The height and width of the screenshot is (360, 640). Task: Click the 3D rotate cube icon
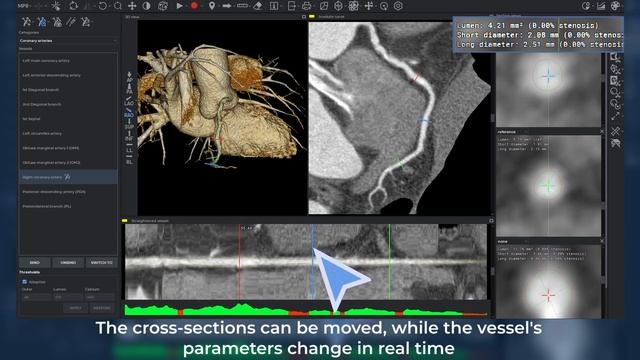click(163, 6)
